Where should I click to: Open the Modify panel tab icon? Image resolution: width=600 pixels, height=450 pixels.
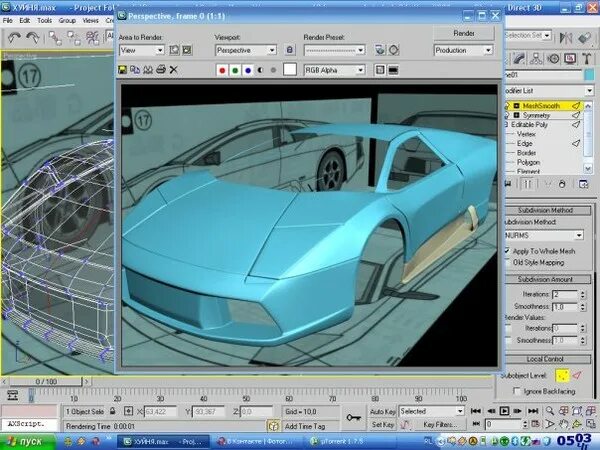point(519,59)
